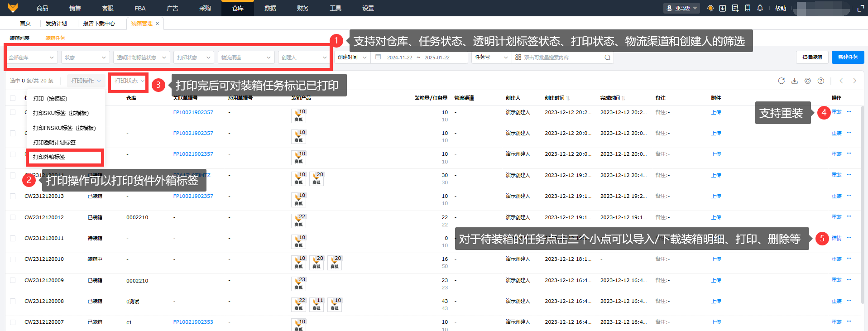The width and height of the screenshot is (868, 331).
Task: Open the 仓库 top menu
Action: tap(238, 8)
